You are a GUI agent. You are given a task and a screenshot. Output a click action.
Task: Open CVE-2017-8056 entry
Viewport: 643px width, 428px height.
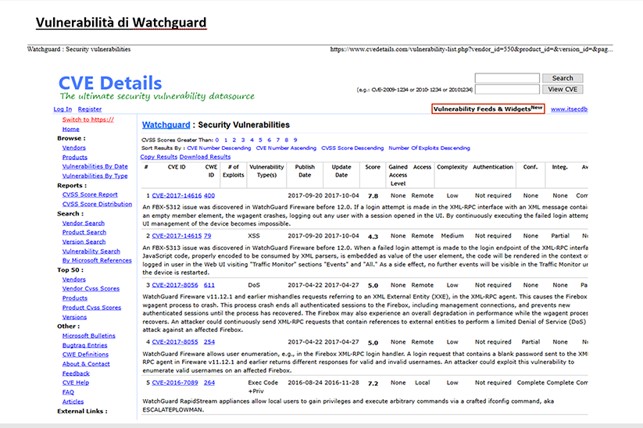[175, 285]
